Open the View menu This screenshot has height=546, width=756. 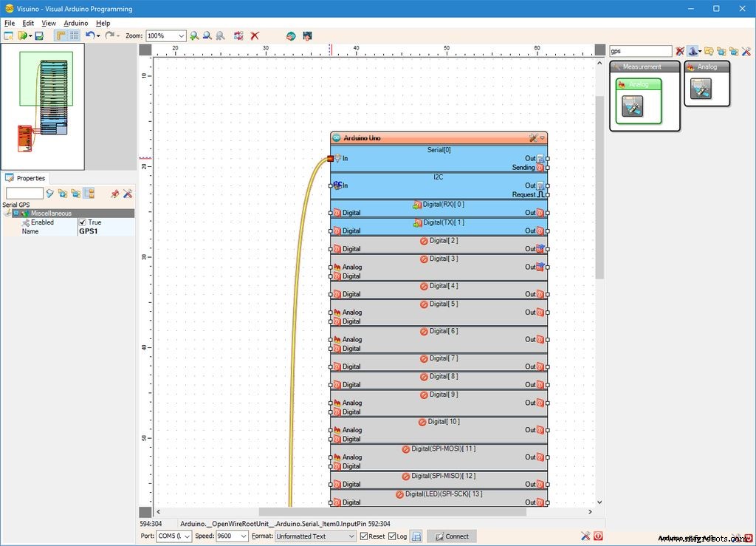(49, 23)
